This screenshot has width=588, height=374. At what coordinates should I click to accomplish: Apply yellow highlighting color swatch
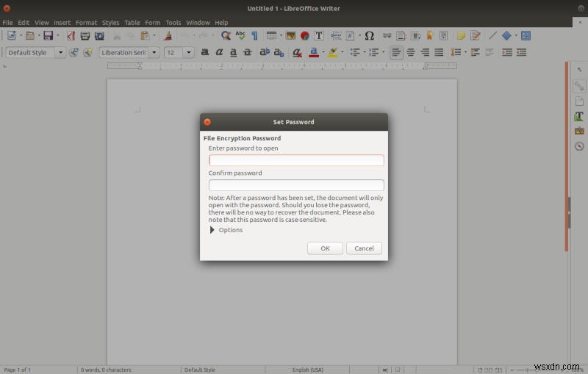tap(333, 52)
